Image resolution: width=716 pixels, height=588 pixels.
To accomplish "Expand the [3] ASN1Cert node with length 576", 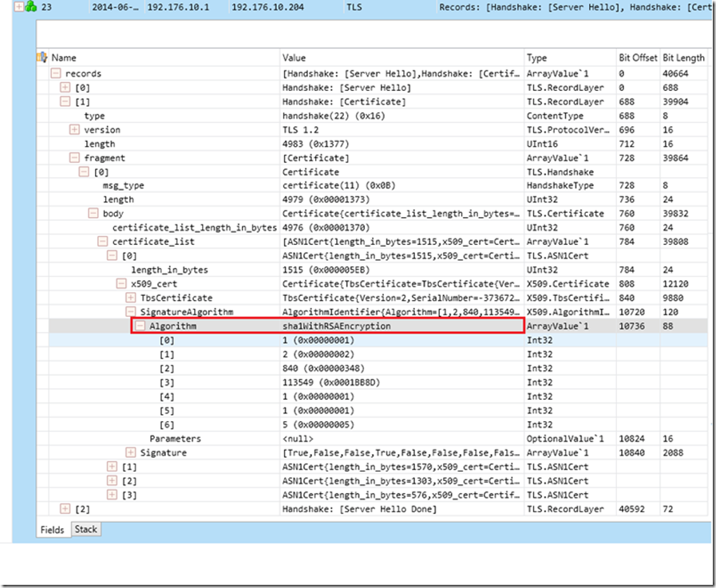I will (112, 495).
